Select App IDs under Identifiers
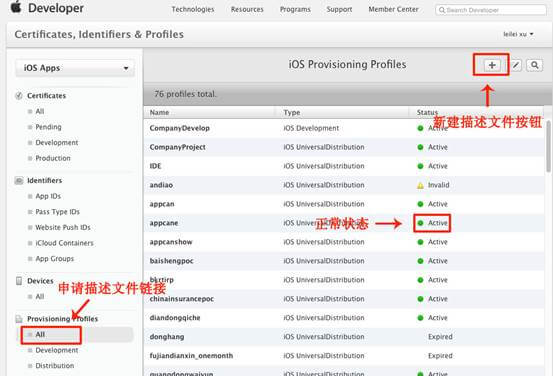This screenshot has height=376, width=553. click(x=48, y=196)
